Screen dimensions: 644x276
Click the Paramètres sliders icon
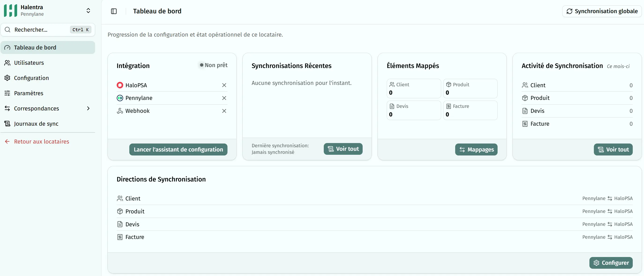pos(7,93)
